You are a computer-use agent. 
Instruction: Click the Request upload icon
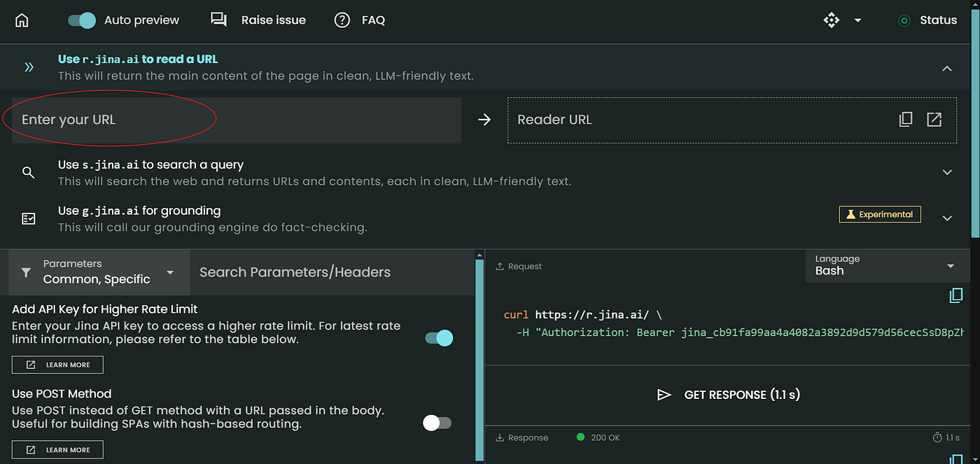point(500,267)
